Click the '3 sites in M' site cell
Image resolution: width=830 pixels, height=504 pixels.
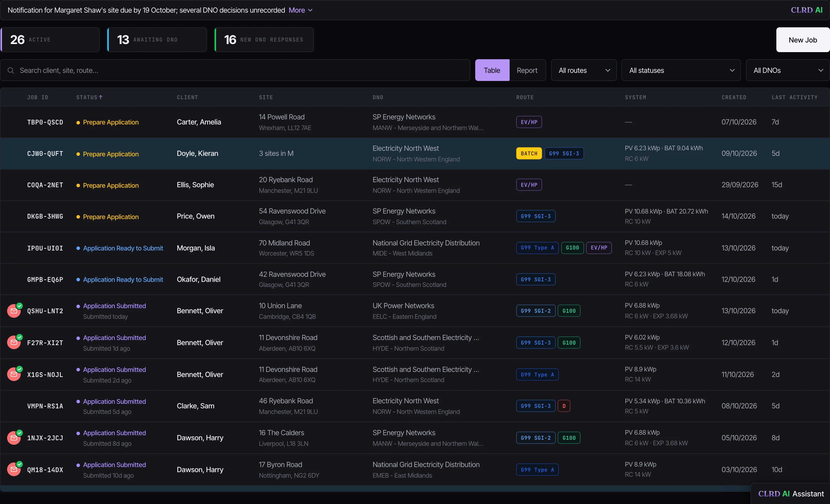coord(276,153)
